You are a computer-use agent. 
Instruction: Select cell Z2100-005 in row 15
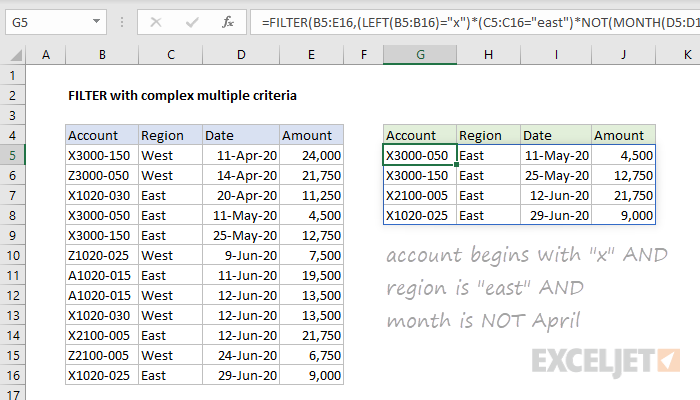coord(102,355)
